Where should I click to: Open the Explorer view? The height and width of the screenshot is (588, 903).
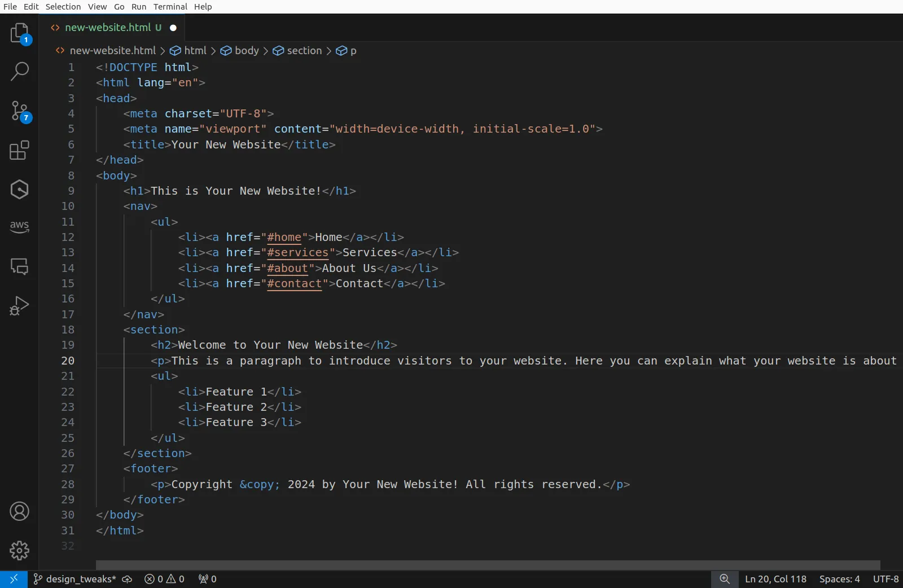(20, 33)
